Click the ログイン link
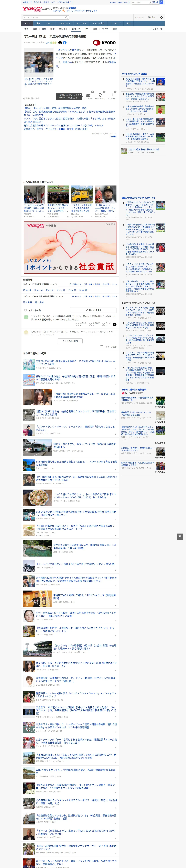The height and width of the screenshot is (868, 186). click(x=57, y=11)
